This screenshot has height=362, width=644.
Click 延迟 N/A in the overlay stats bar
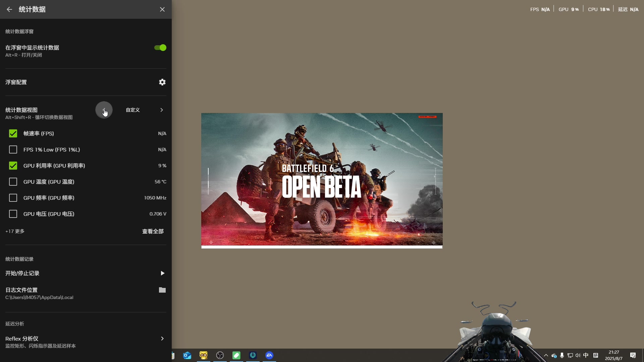click(628, 9)
